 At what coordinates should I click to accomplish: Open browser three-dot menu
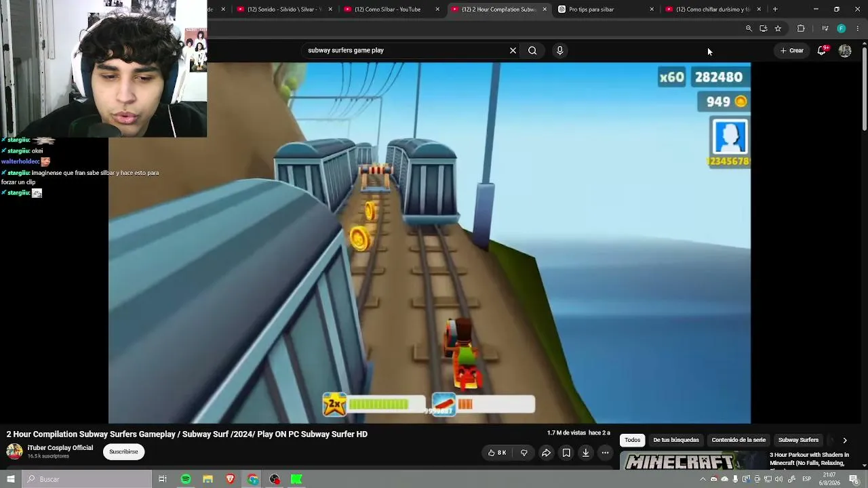click(858, 28)
